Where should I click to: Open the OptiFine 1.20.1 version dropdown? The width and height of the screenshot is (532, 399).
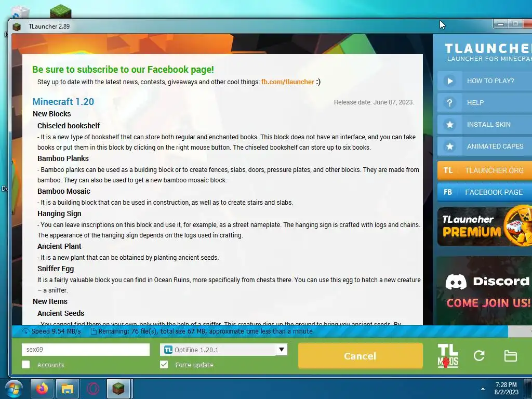click(223, 350)
